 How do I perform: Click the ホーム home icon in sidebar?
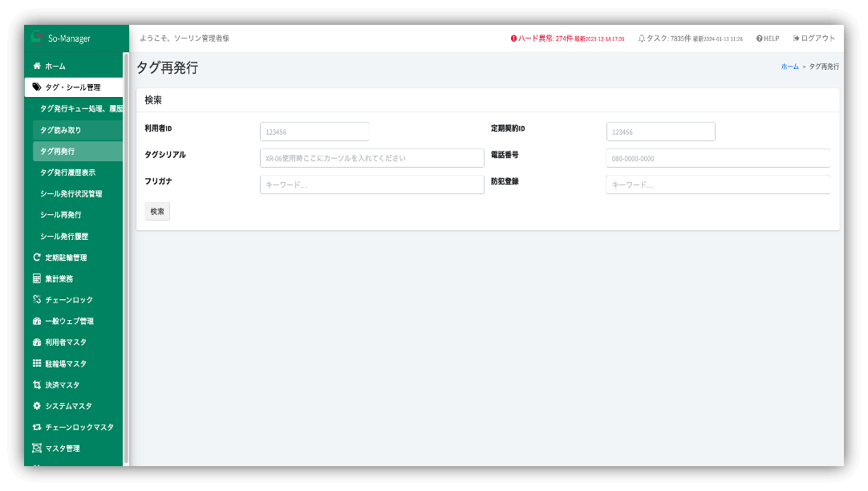(37, 66)
